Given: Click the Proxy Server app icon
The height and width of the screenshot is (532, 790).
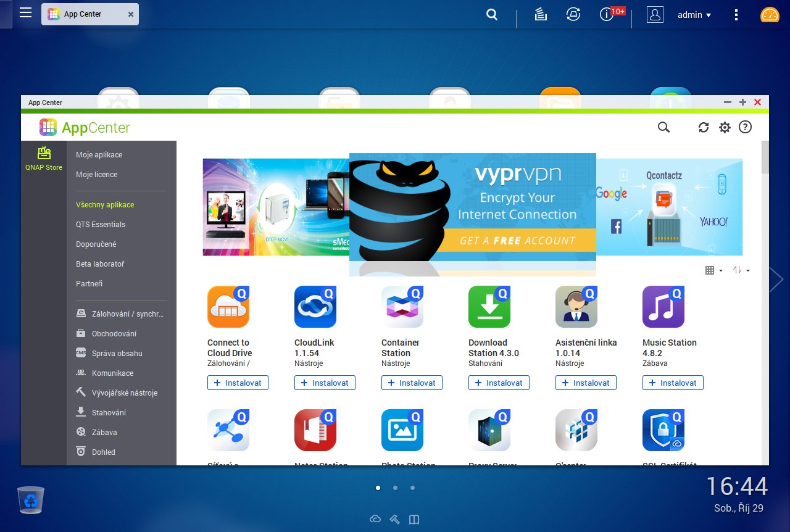Looking at the screenshot, I should 489,430.
